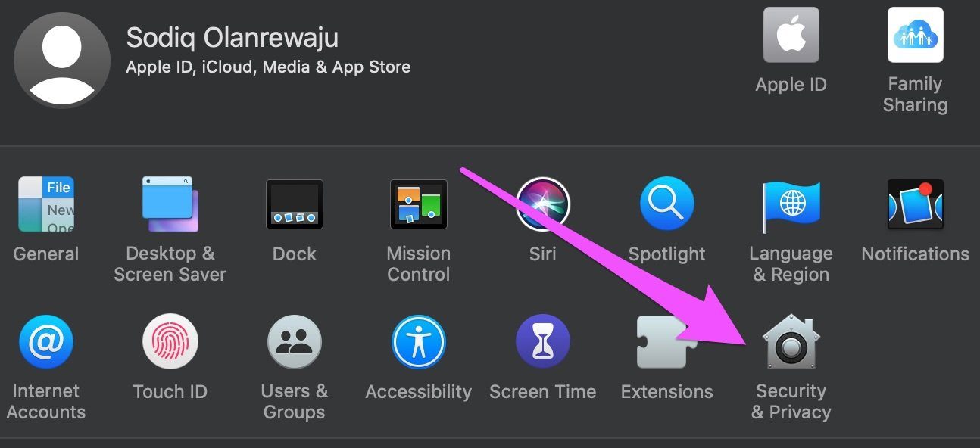980x448 pixels.
Task: Open Spotlight search preferences
Action: click(x=666, y=204)
